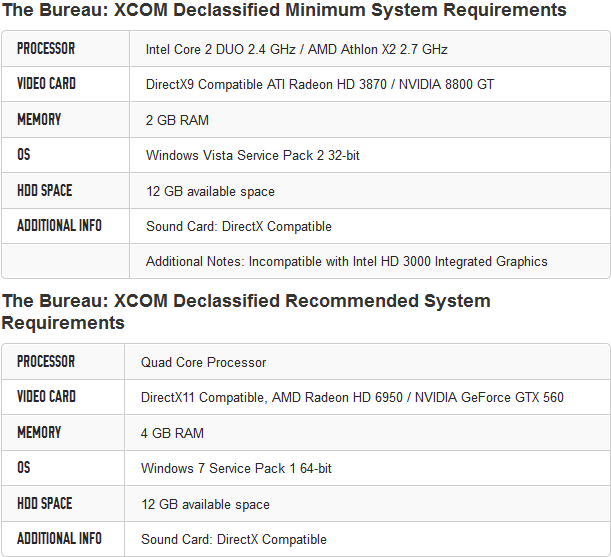The width and height of the screenshot is (611, 557).
Task: Click Sound Card text in recommended table
Action: [x=234, y=539]
